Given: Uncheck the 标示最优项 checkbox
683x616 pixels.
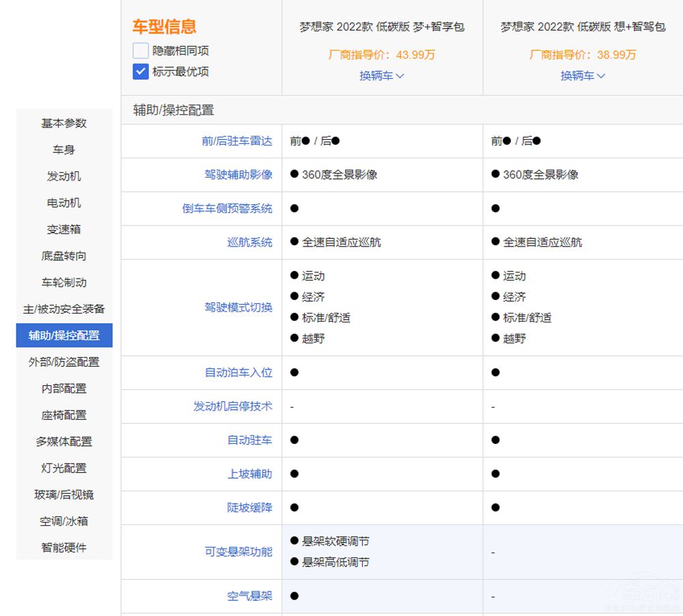Looking at the screenshot, I should click(141, 71).
